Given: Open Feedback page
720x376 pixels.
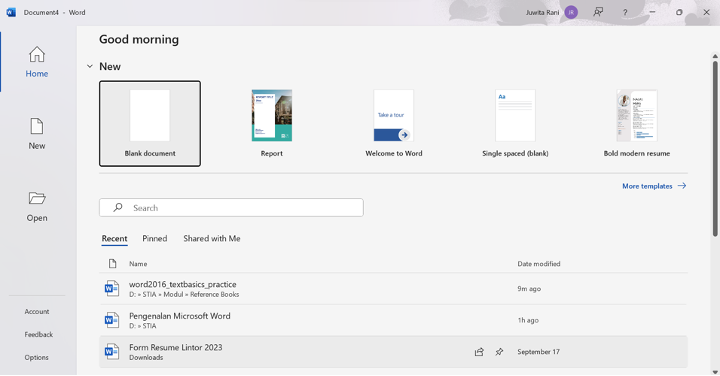Looking at the screenshot, I should coord(39,335).
